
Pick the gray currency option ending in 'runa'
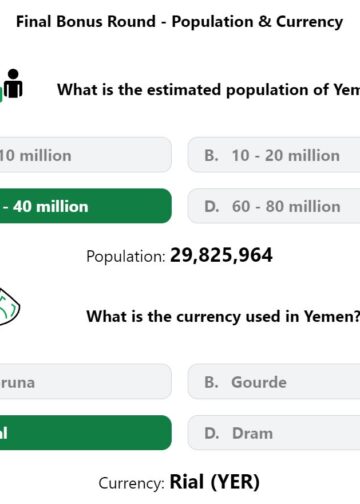pyautogui.click(x=86, y=382)
